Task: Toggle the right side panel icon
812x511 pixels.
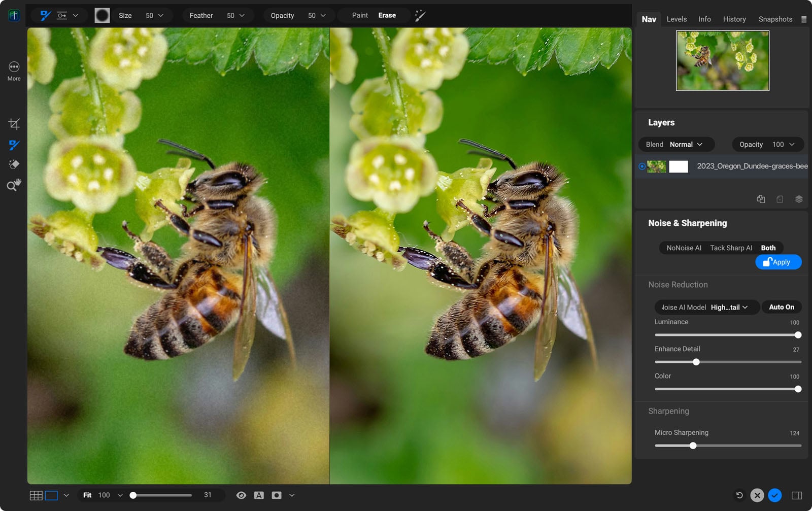Action: pos(797,495)
